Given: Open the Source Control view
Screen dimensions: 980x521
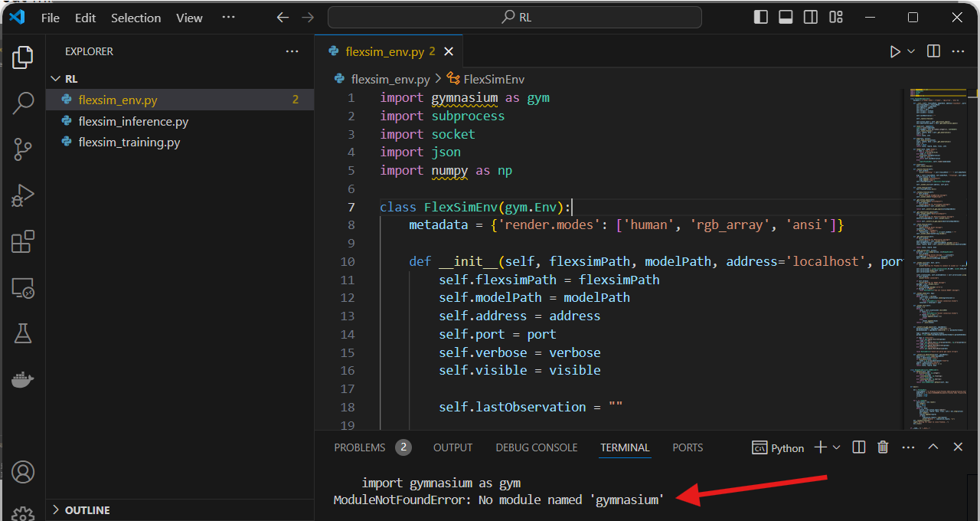Looking at the screenshot, I should pos(23,149).
